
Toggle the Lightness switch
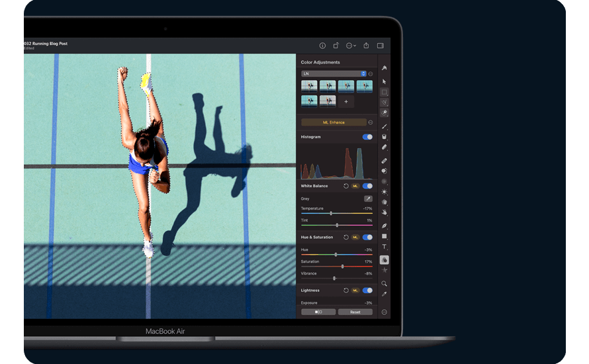367,291
